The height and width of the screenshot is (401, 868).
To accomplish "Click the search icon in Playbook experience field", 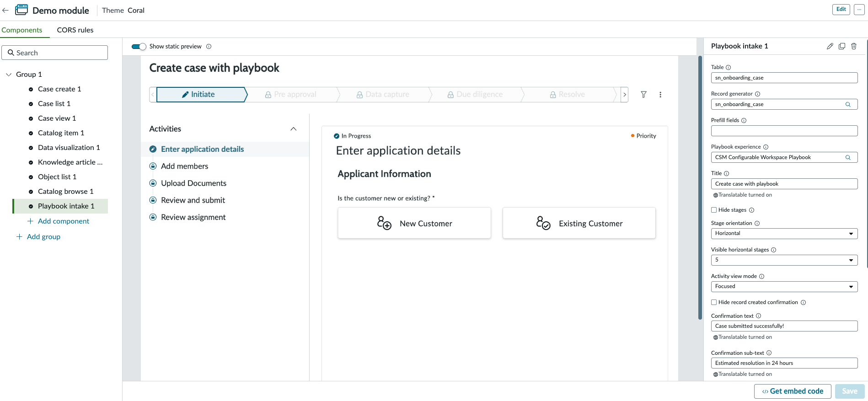I will [848, 157].
